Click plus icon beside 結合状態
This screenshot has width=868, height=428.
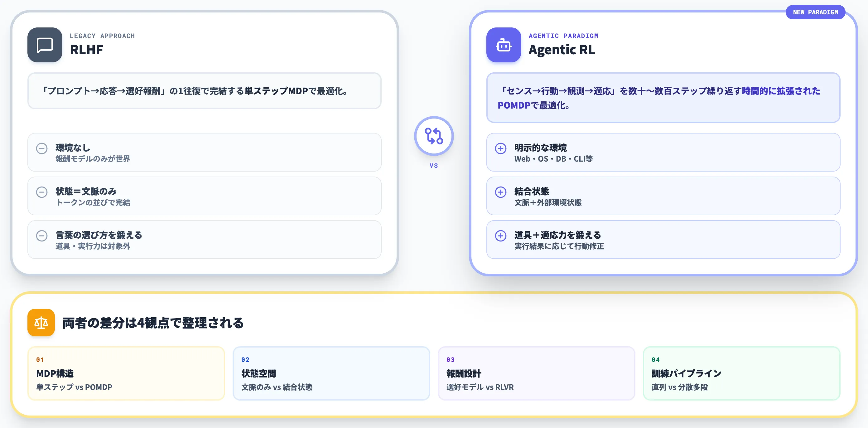pos(500,192)
